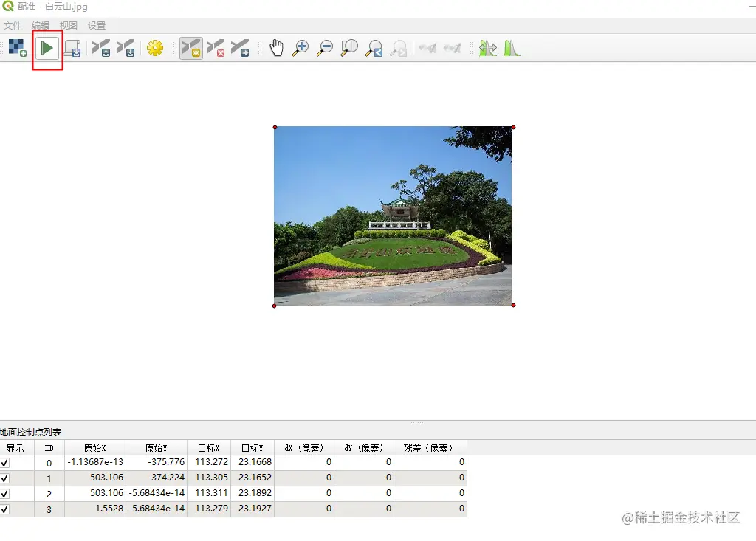Select the Delete Point tool
The width and height of the screenshot is (756, 541).
[x=216, y=48]
